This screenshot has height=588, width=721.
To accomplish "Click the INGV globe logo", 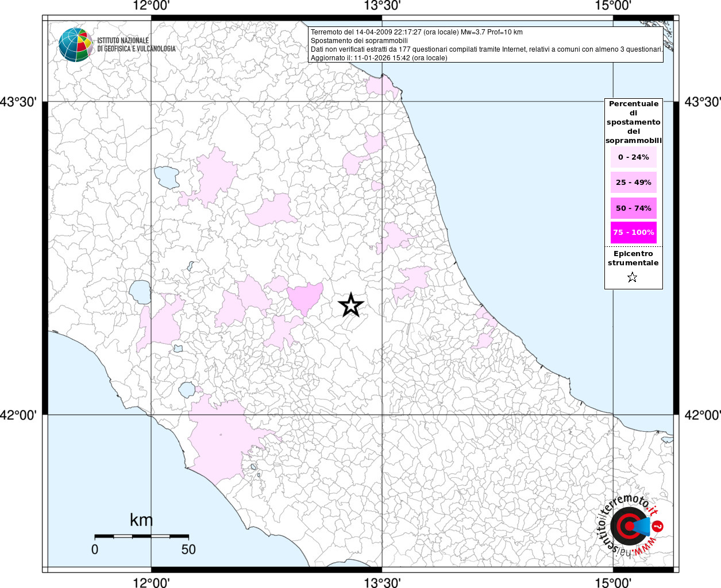I will tap(75, 45).
